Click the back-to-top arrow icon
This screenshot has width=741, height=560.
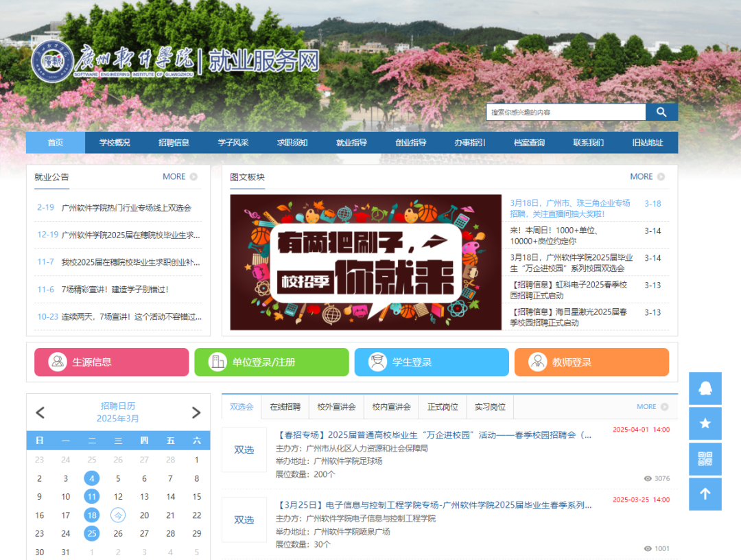click(x=705, y=494)
